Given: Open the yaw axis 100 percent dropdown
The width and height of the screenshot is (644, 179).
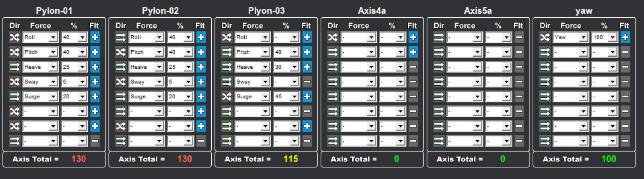Looking at the screenshot, I should pyautogui.click(x=612, y=37).
